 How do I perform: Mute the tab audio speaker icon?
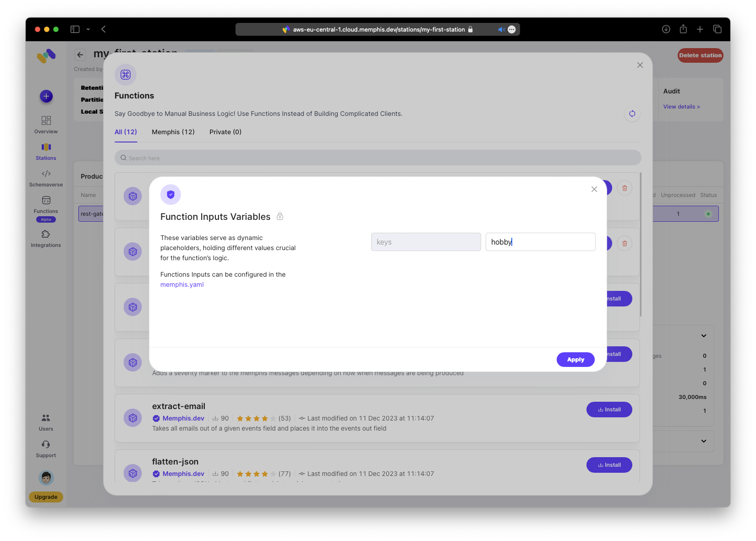(501, 29)
